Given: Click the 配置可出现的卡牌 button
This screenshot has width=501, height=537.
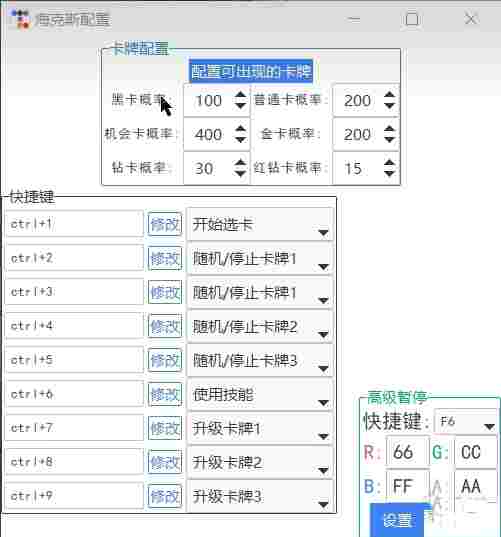Looking at the screenshot, I should point(251,71).
